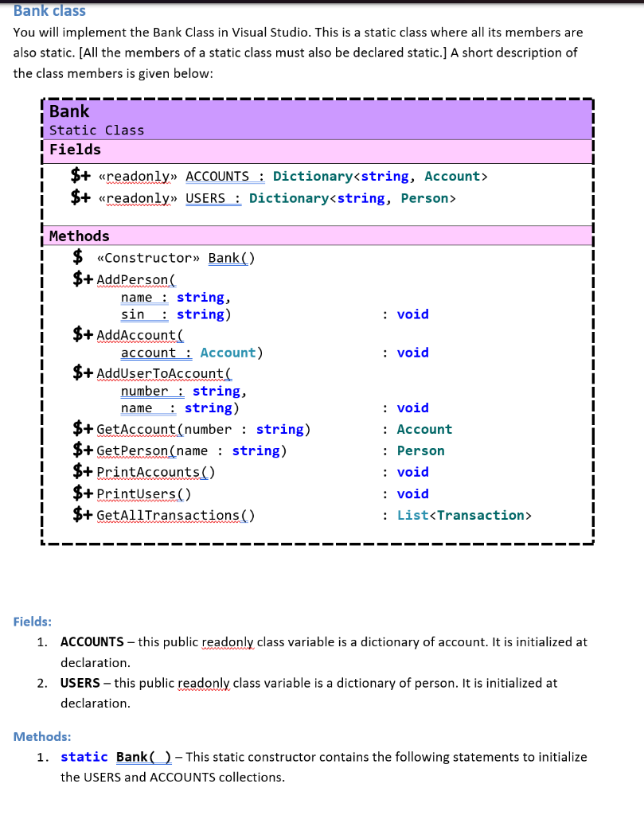The width and height of the screenshot is (644, 815).
Task: Click the void return type of PrintUsers()
Action: [x=412, y=493]
